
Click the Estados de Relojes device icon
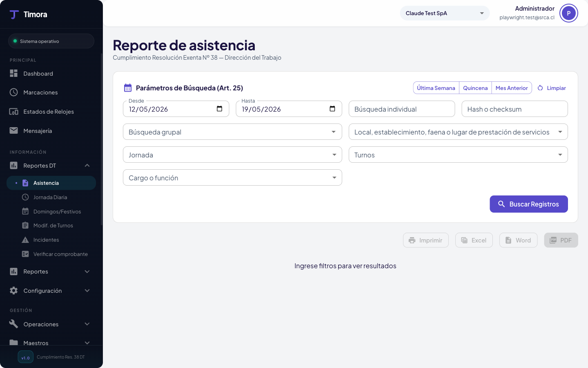(x=14, y=112)
